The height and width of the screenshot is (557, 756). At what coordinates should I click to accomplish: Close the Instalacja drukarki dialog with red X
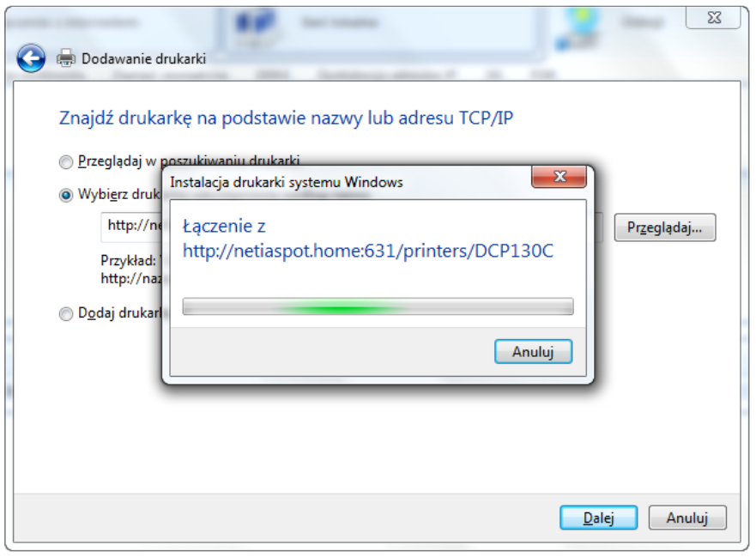click(559, 177)
